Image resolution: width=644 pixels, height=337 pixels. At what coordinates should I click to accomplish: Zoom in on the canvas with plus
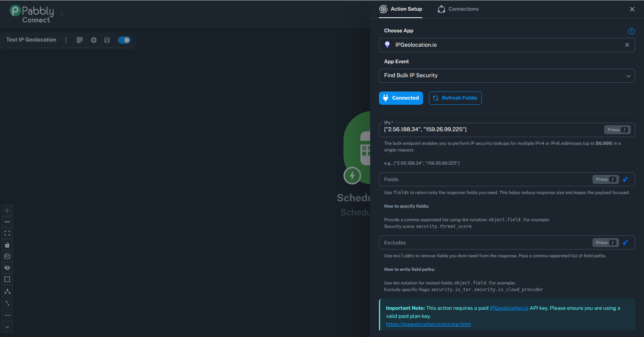(7, 211)
